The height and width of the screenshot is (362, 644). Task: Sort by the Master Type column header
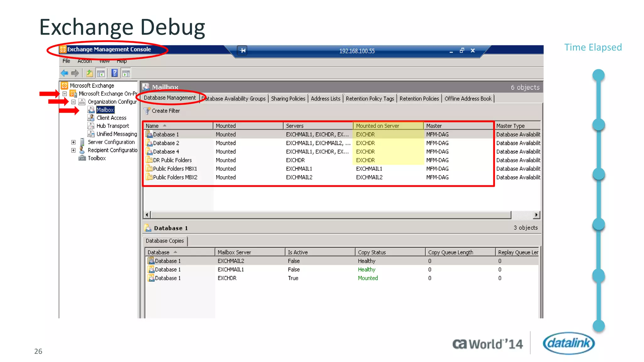click(x=518, y=126)
